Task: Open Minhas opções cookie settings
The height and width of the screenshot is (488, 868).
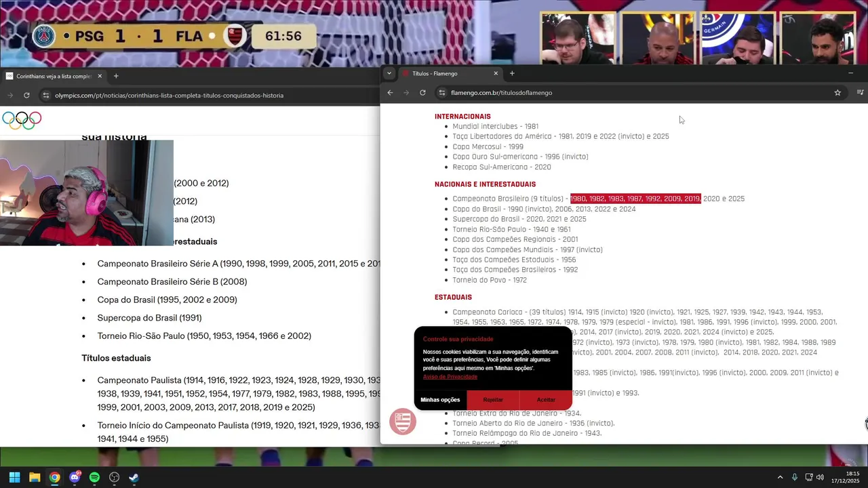Action: (440, 400)
